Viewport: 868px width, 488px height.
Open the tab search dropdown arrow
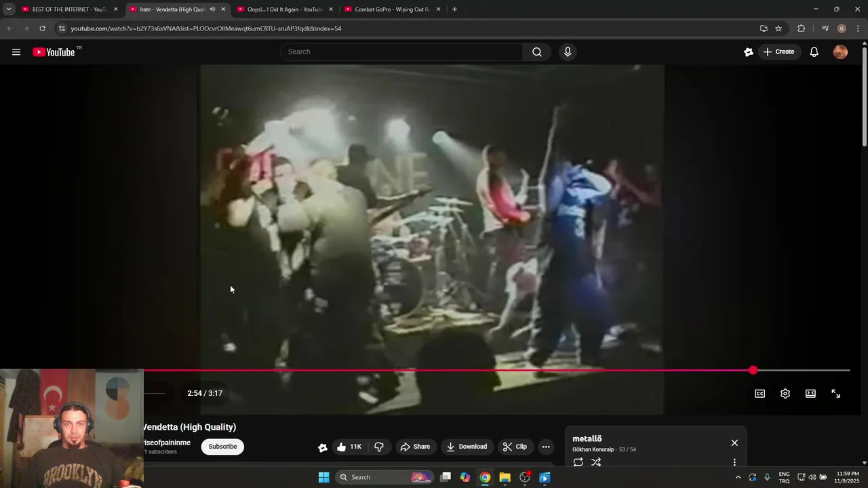(9, 9)
